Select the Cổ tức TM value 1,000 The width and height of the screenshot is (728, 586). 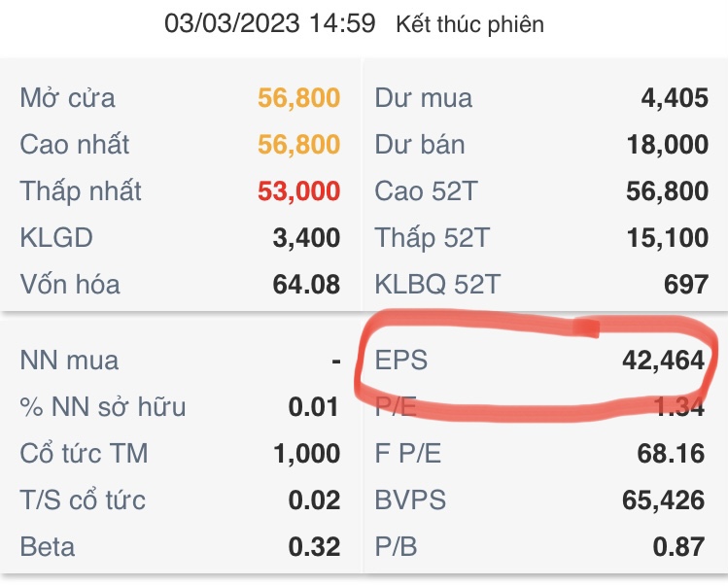click(x=306, y=454)
